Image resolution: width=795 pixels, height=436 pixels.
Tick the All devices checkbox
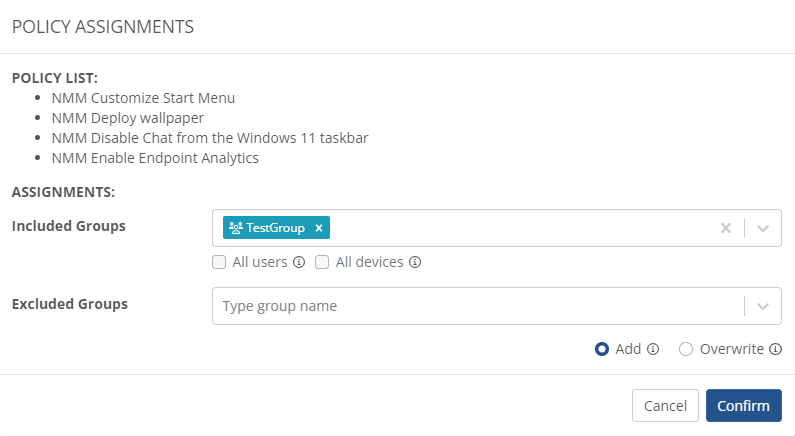[322, 263]
